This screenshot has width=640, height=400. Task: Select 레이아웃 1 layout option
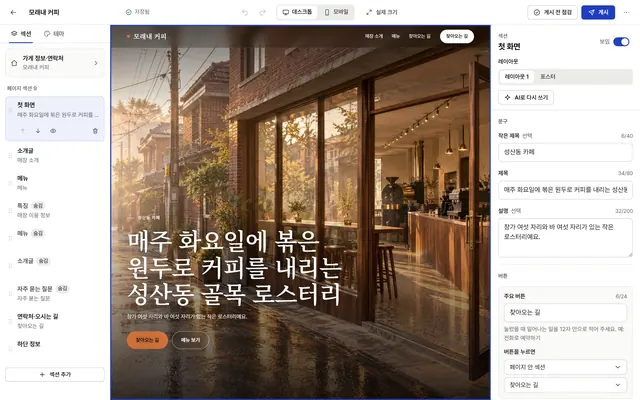516,77
